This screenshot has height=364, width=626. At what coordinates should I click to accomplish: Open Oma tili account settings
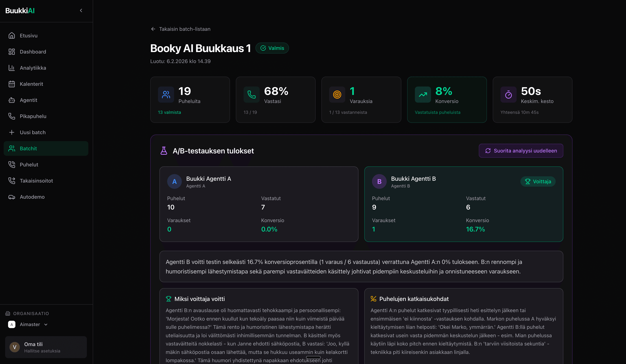(46, 347)
